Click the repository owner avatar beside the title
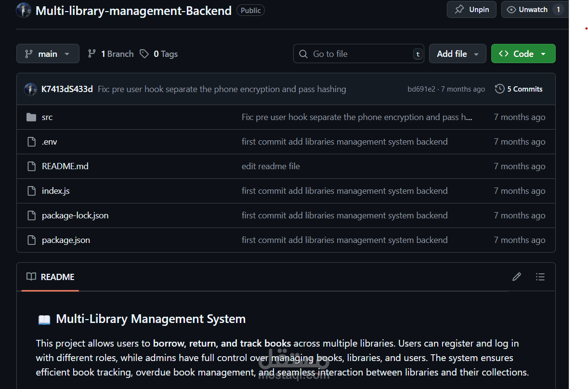588x389 pixels. pos(24,10)
